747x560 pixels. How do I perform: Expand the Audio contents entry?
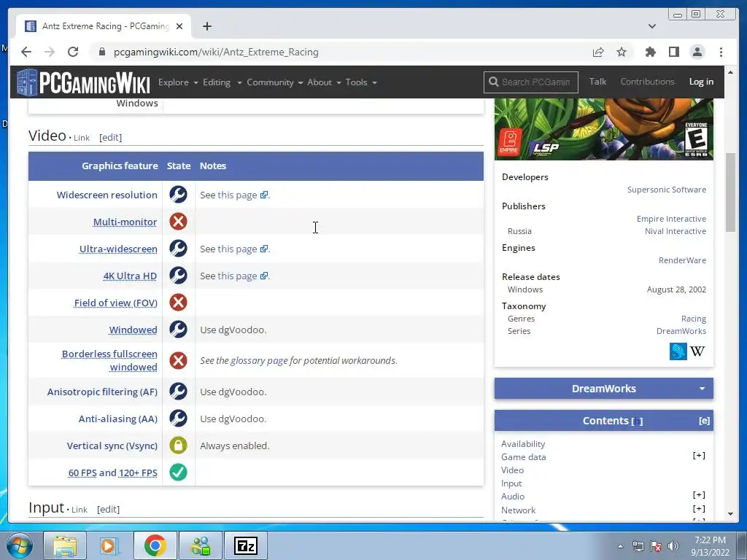coord(698,495)
